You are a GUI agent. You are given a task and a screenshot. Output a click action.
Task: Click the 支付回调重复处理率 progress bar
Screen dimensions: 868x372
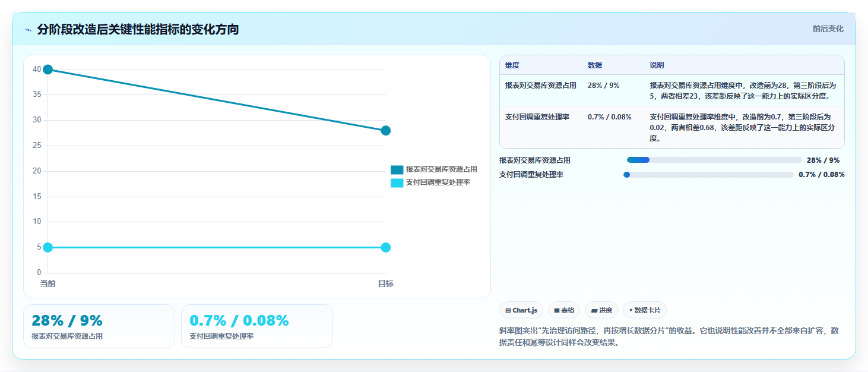tap(708, 175)
